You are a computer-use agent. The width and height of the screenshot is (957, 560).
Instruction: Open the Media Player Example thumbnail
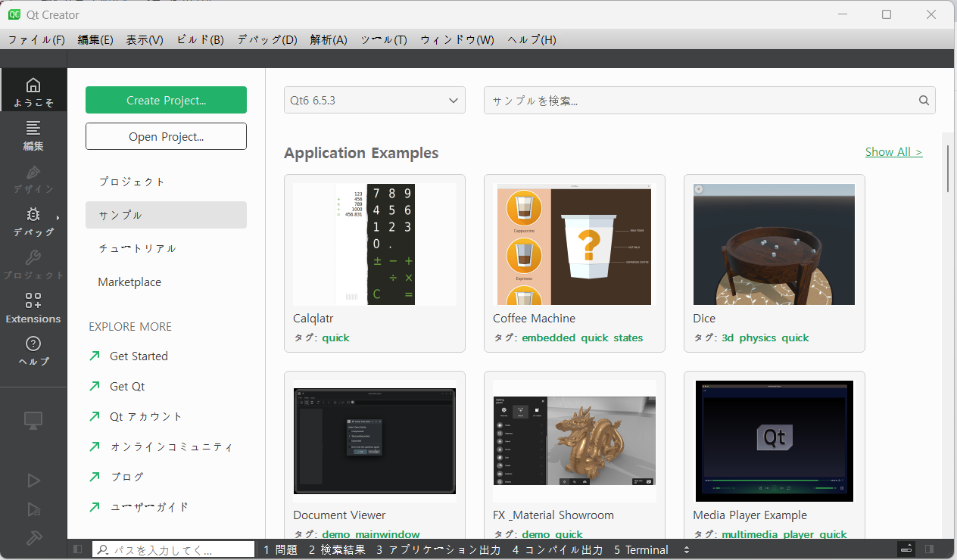(775, 440)
